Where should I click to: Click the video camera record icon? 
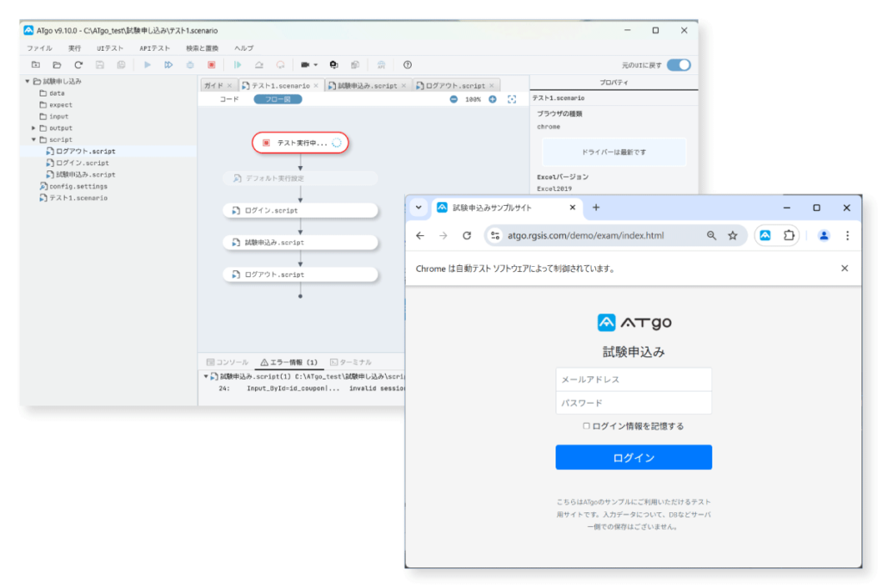click(x=305, y=65)
